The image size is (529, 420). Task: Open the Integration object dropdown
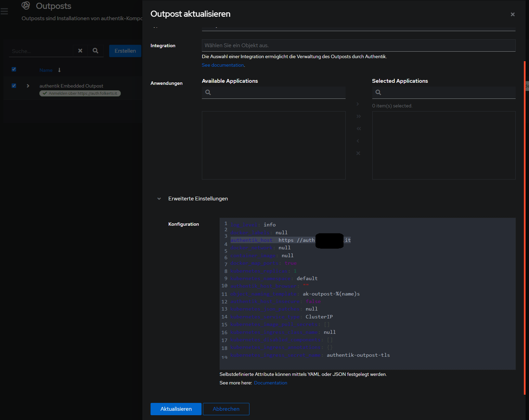[358, 45]
